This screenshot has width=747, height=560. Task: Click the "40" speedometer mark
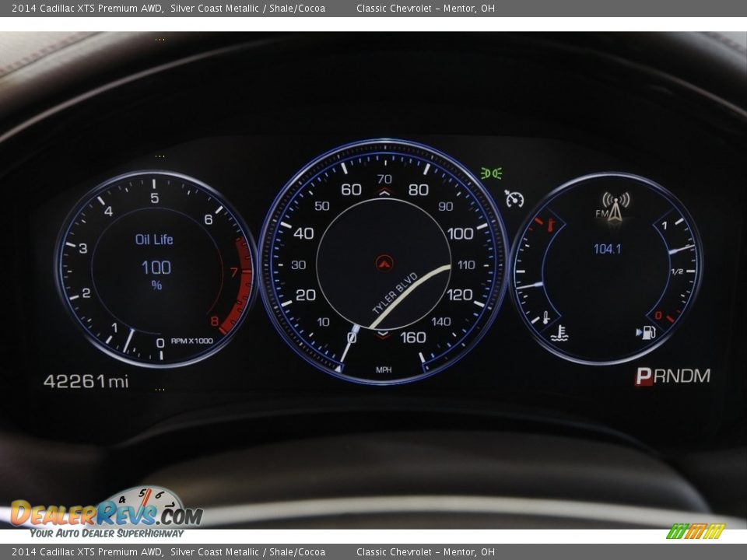pyautogui.click(x=303, y=233)
